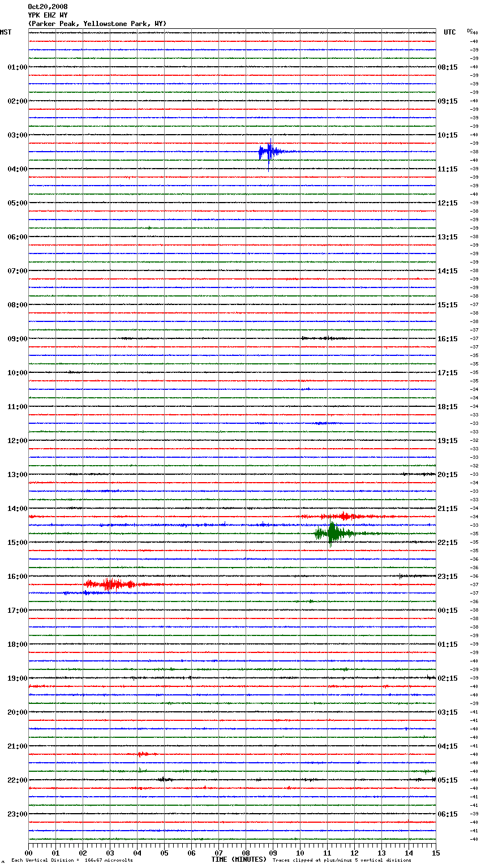Pick the 13:00 MST hour label
The width and height of the screenshot is (481, 868).
tap(18, 475)
